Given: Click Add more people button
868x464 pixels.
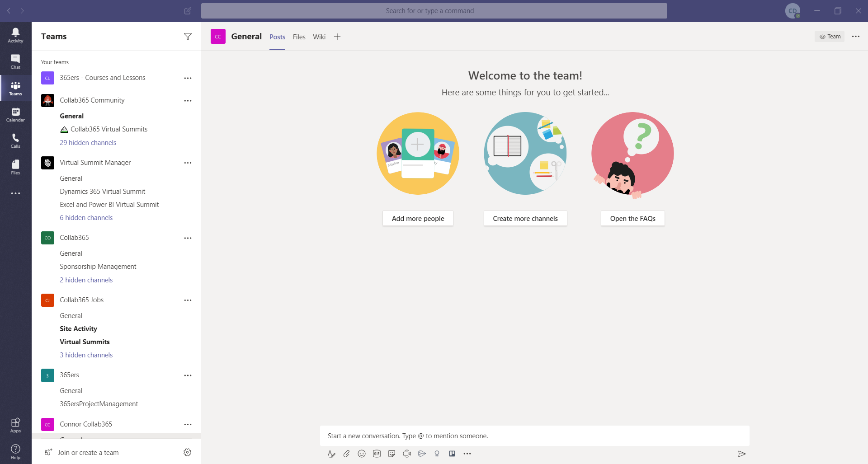Looking at the screenshot, I should (418, 219).
